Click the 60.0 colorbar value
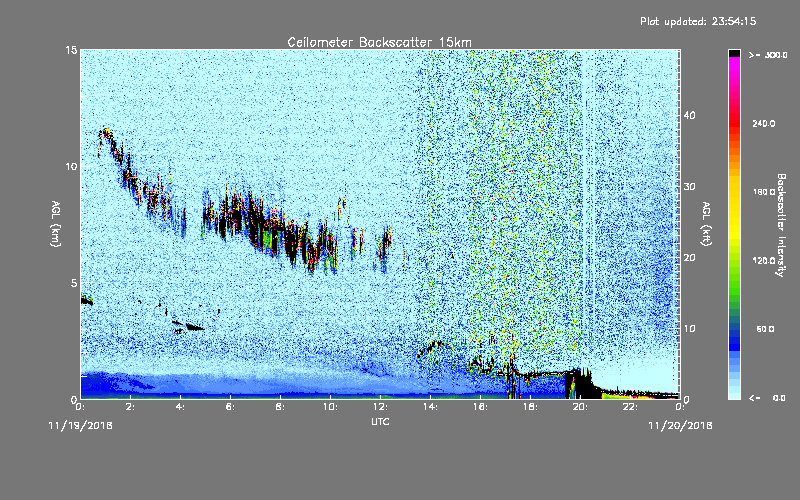The width and height of the screenshot is (800, 500). pyautogui.click(x=765, y=329)
